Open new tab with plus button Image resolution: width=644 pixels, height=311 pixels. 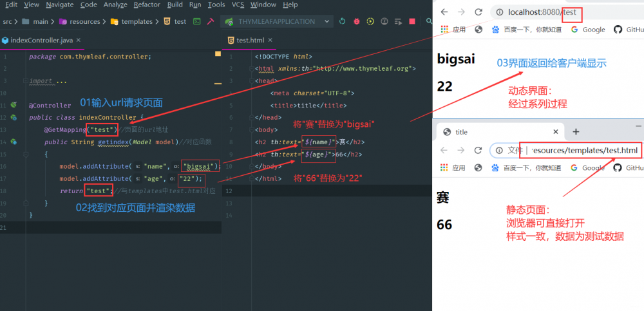coord(576,131)
